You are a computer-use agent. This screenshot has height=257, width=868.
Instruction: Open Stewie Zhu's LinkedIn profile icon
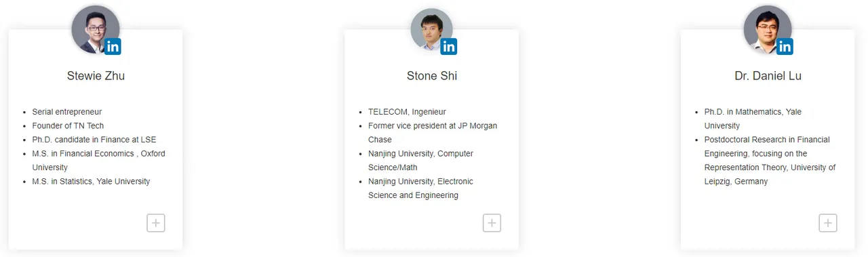tap(113, 47)
